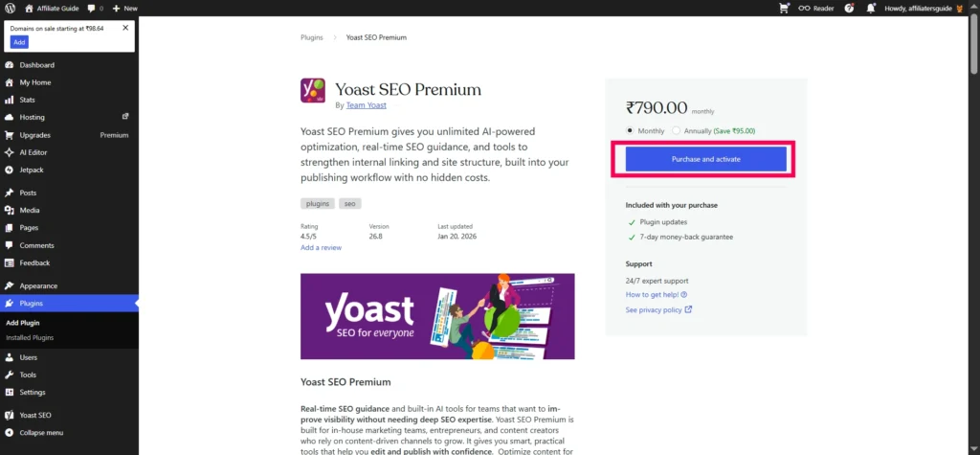Click the Jetpack icon in sidebar
Screen dimensions: 980x455
10,170
